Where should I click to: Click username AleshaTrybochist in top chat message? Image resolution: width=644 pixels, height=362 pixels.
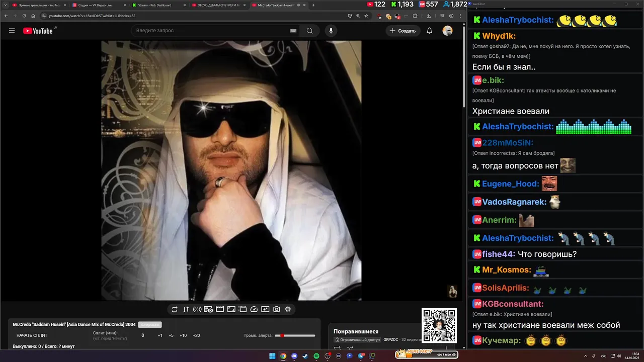click(518, 21)
